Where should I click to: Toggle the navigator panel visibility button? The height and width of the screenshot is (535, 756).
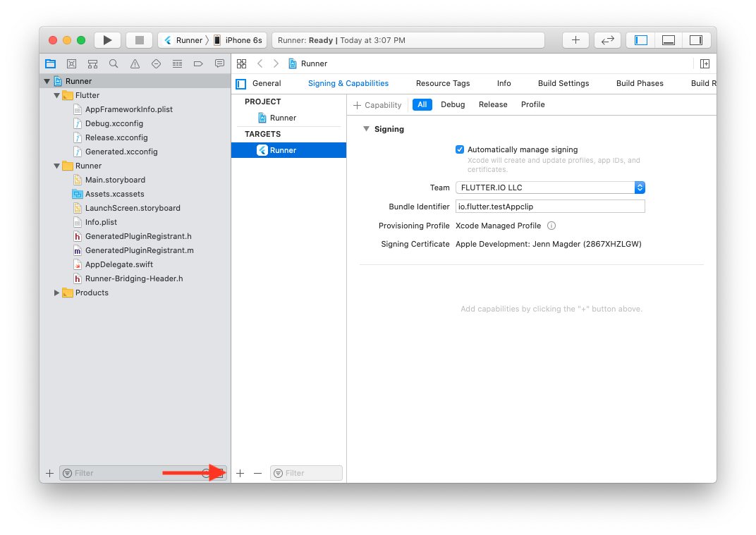click(641, 40)
